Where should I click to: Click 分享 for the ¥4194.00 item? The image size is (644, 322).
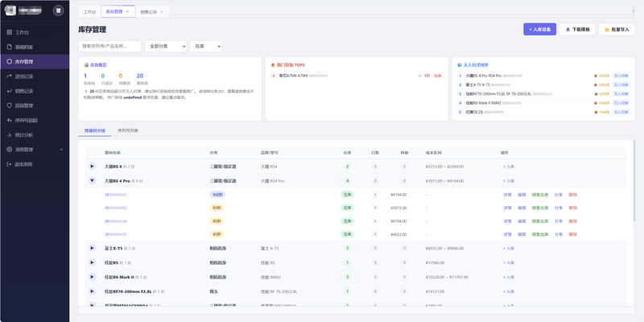559,221
